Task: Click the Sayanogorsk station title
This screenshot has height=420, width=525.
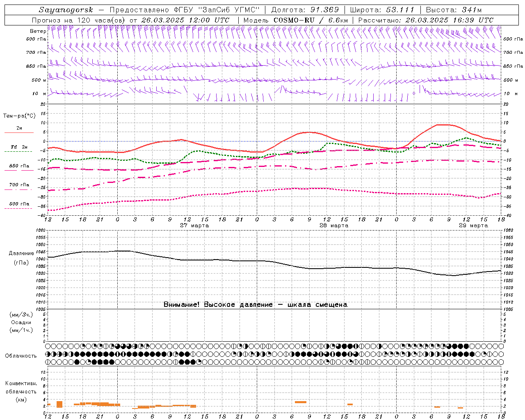Action: coord(66,10)
